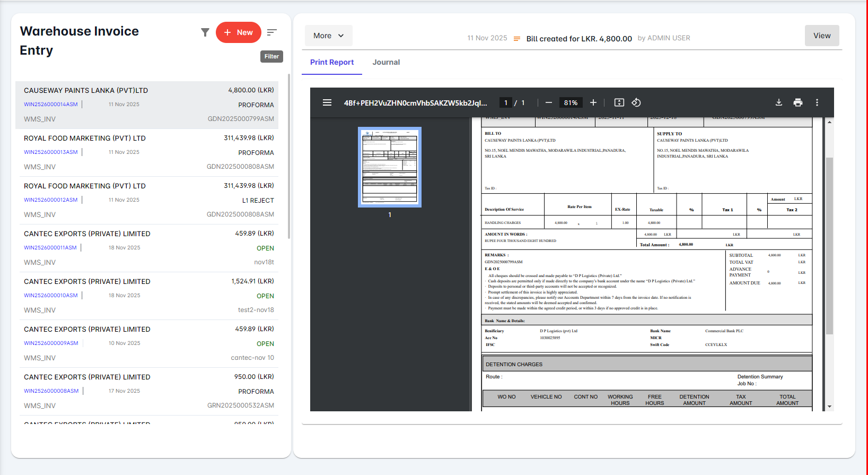
Task: Toggle the PDF sidebar hamburger menu
Action: [x=327, y=102]
